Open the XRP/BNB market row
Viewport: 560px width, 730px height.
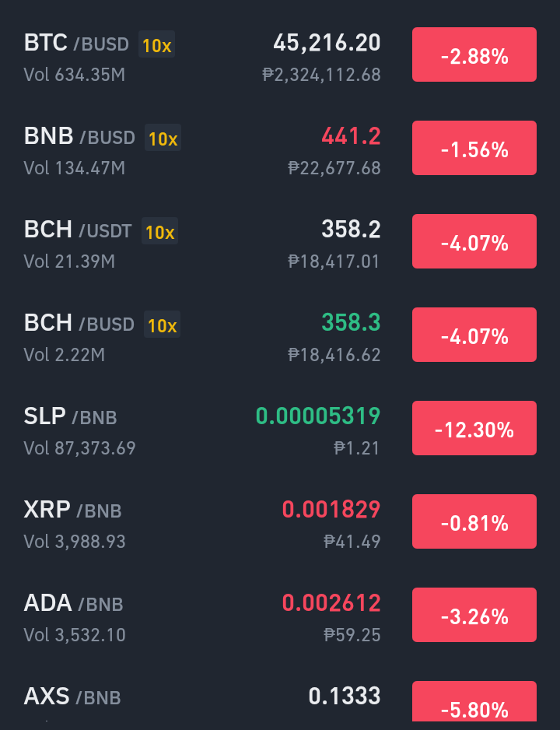tap(280, 521)
